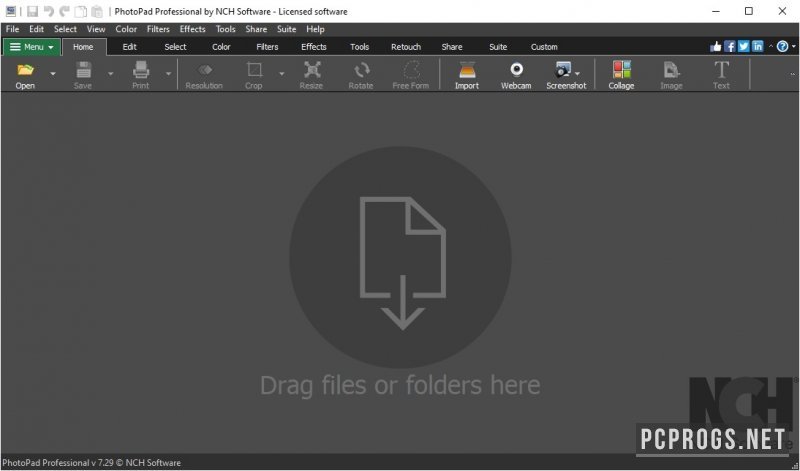Open the Help menu
Image resolution: width=800 pixels, height=471 pixels.
click(x=315, y=29)
